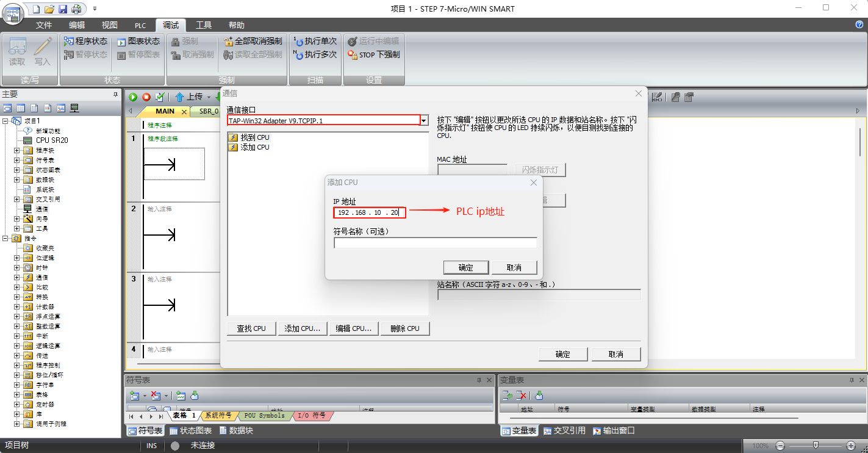Expand the 符号表 tree node in project tree
868x453 pixels.
(16, 160)
